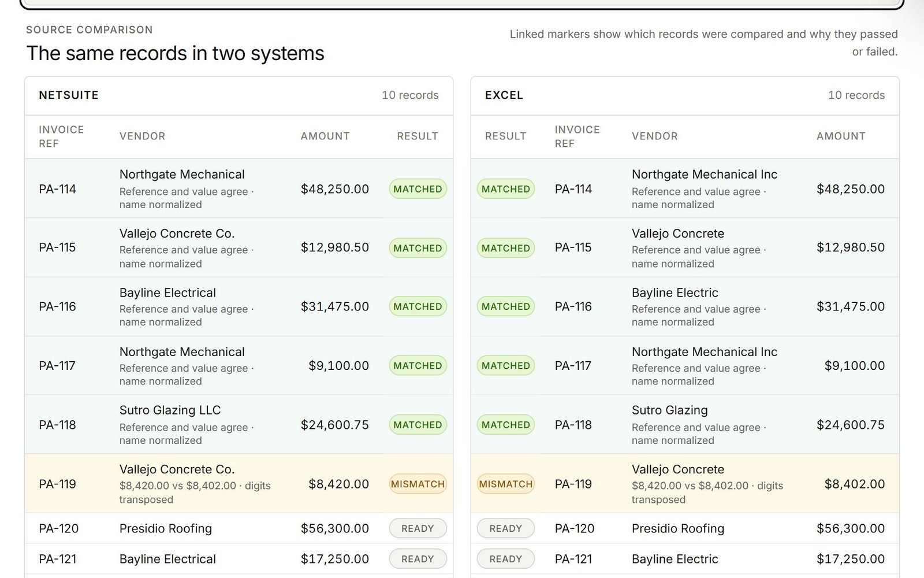924x578 pixels.
Task: Click NetSuite amount $31,475.00
Action: click(x=335, y=306)
